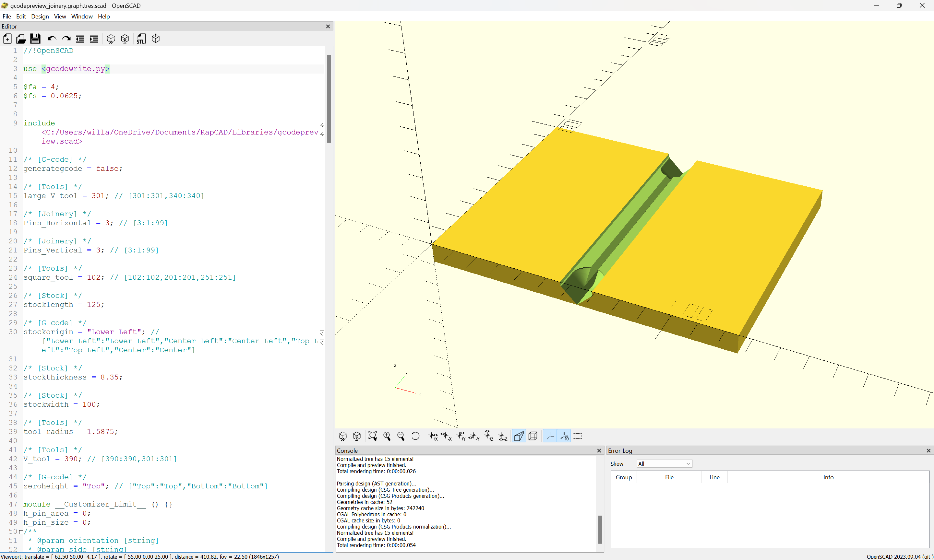Image resolution: width=934 pixels, height=560 pixels.
Task: Click the View All zoom icon
Action: tap(372, 436)
